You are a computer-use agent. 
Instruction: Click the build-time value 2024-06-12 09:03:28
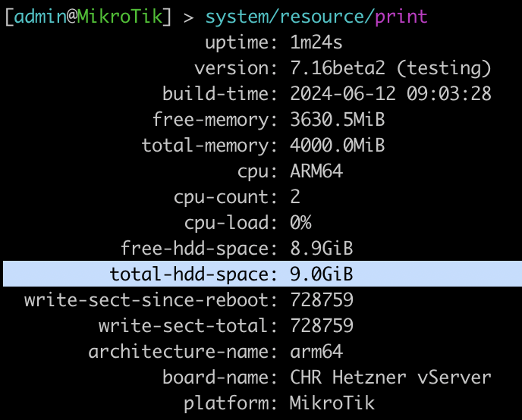click(x=391, y=94)
